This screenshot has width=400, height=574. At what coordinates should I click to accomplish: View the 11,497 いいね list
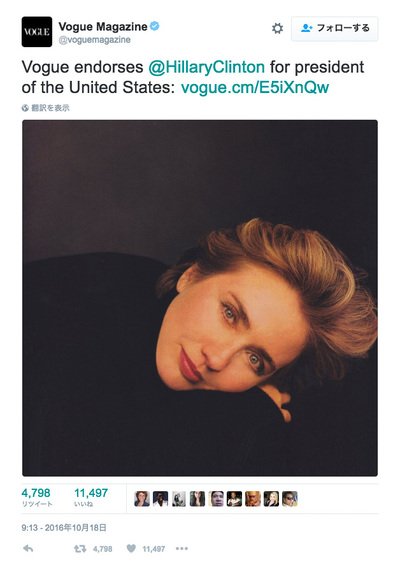[91, 497]
